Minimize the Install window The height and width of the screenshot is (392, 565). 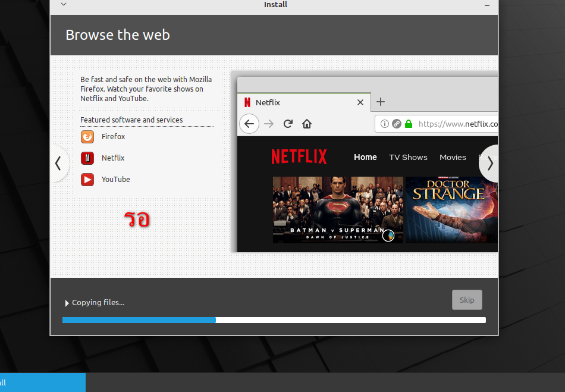[487, 5]
